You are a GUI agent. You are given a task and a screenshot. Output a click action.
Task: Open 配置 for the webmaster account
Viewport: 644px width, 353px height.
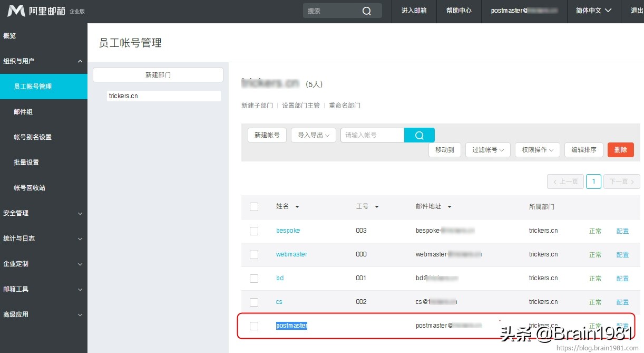[x=622, y=254]
